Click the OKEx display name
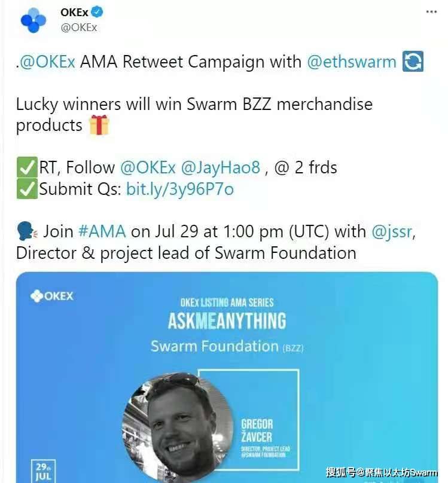 pyautogui.click(x=74, y=13)
